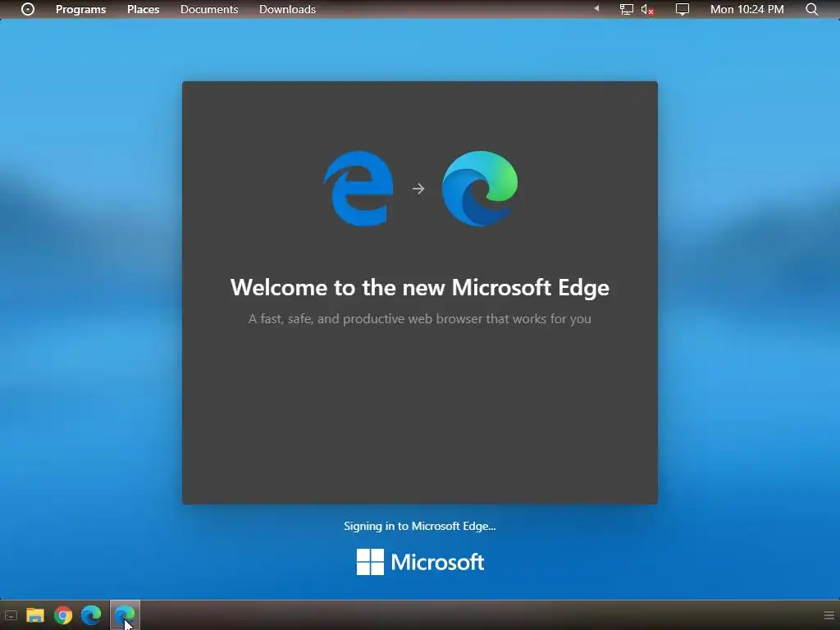This screenshot has height=630, width=840.
Task: Open the Places menu
Action: [x=143, y=9]
